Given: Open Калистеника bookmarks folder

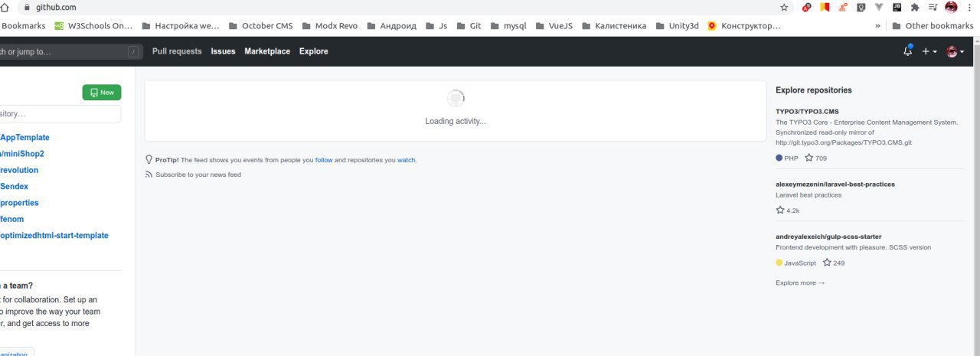Looking at the screenshot, I should 613,25.
